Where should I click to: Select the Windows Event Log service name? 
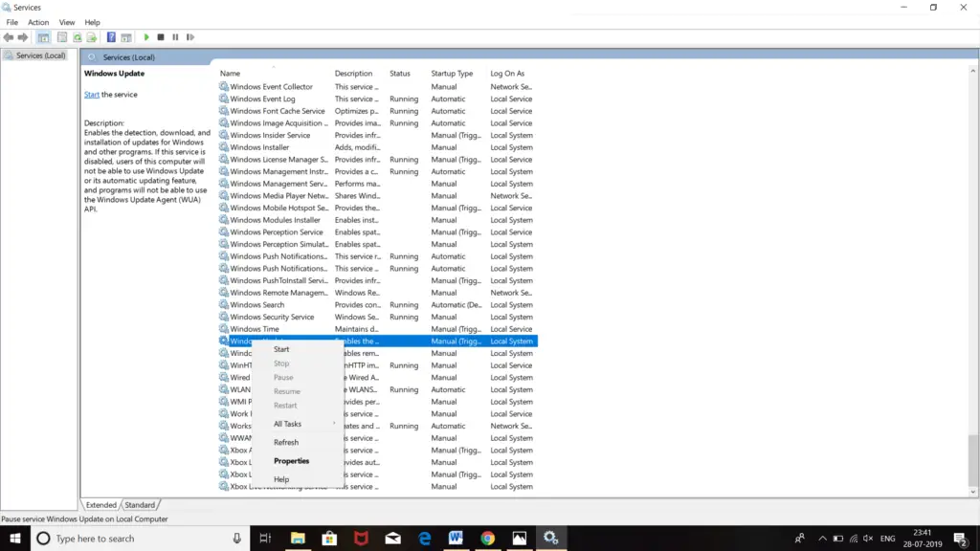(x=262, y=99)
